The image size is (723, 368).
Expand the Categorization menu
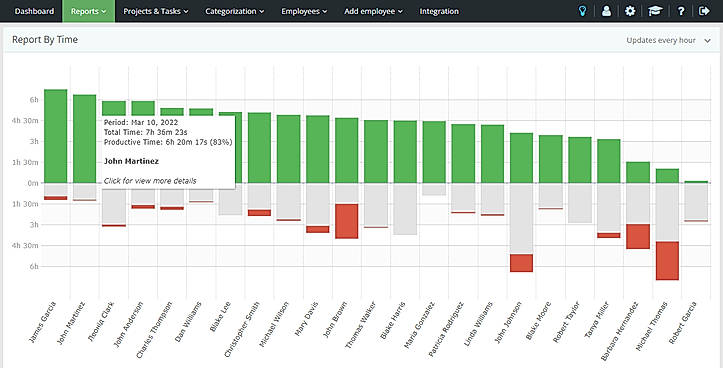coord(234,11)
